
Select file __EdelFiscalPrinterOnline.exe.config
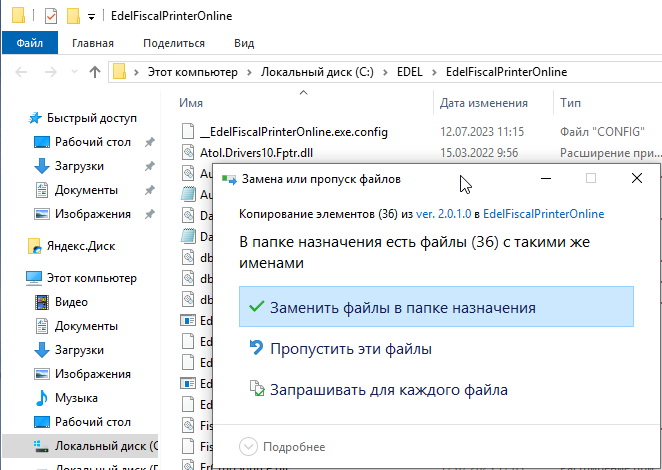tap(294, 132)
